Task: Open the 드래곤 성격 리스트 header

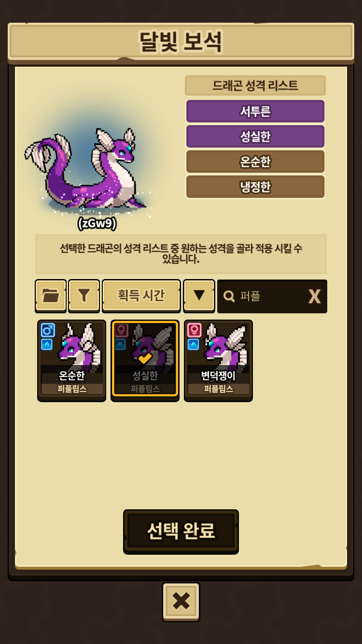Action: coord(255,85)
